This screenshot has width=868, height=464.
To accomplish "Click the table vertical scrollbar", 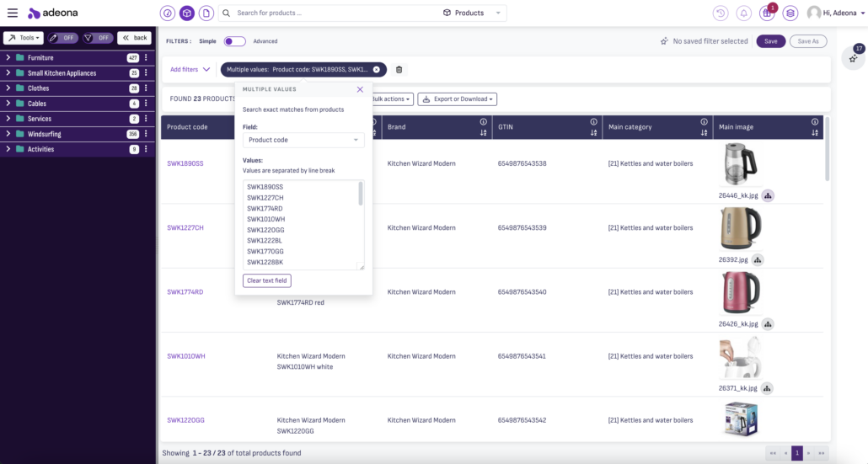I will [828, 149].
